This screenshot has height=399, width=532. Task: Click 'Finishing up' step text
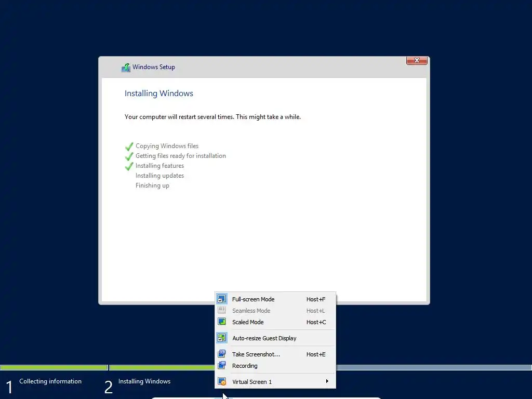pos(152,185)
